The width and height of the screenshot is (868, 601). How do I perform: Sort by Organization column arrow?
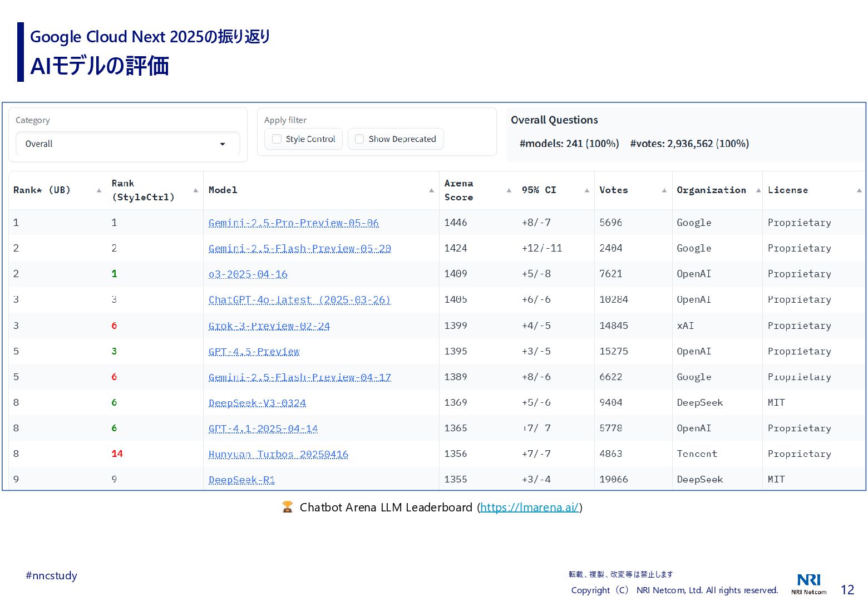coord(758,190)
